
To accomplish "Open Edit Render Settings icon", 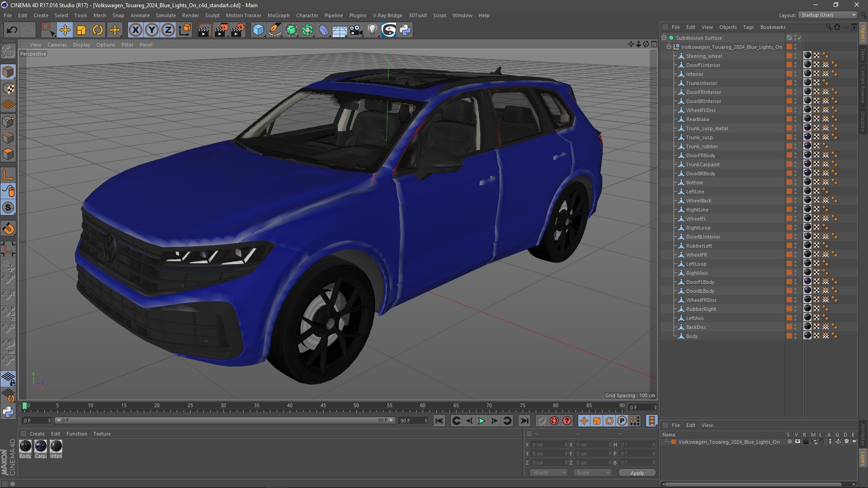I will click(x=238, y=30).
